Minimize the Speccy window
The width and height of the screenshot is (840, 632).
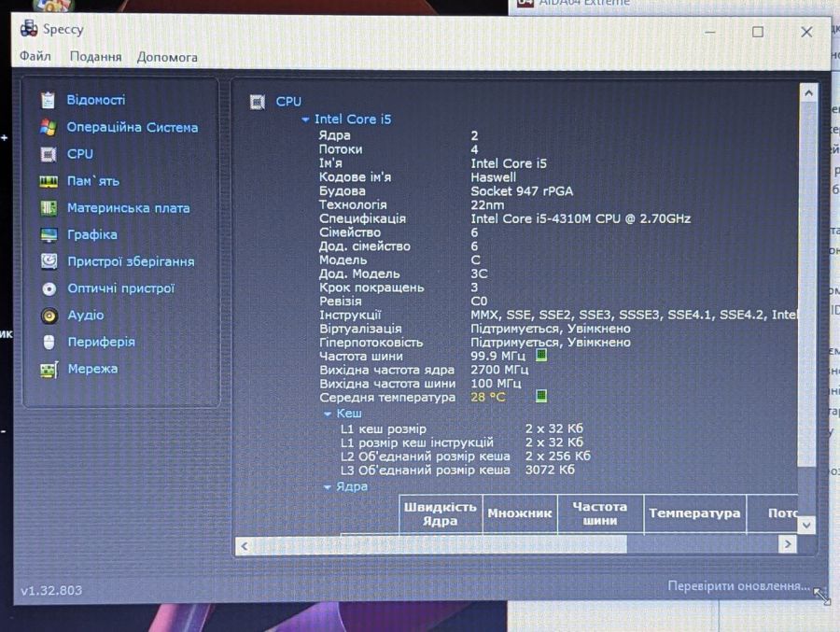[x=710, y=32]
